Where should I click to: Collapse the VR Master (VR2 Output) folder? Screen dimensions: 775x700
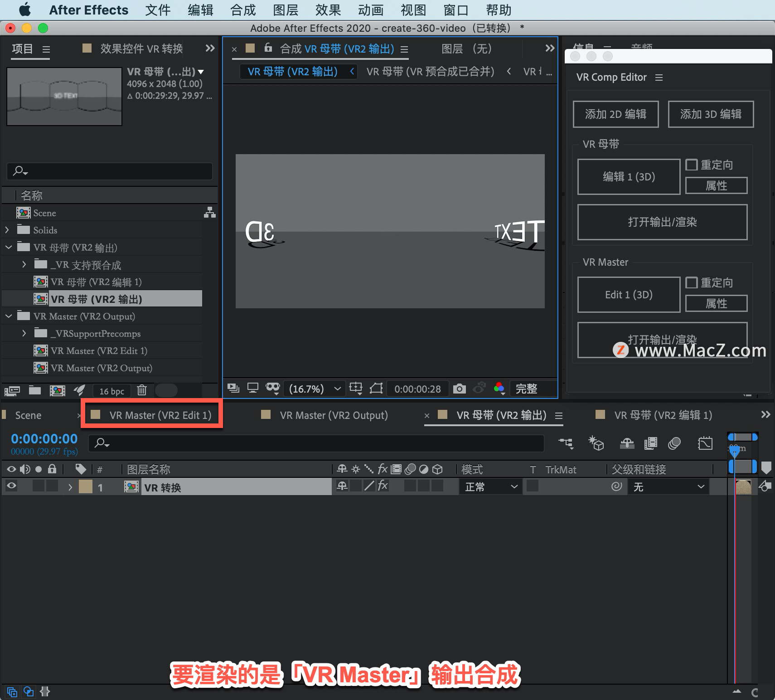pyautogui.click(x=9, y=316)
